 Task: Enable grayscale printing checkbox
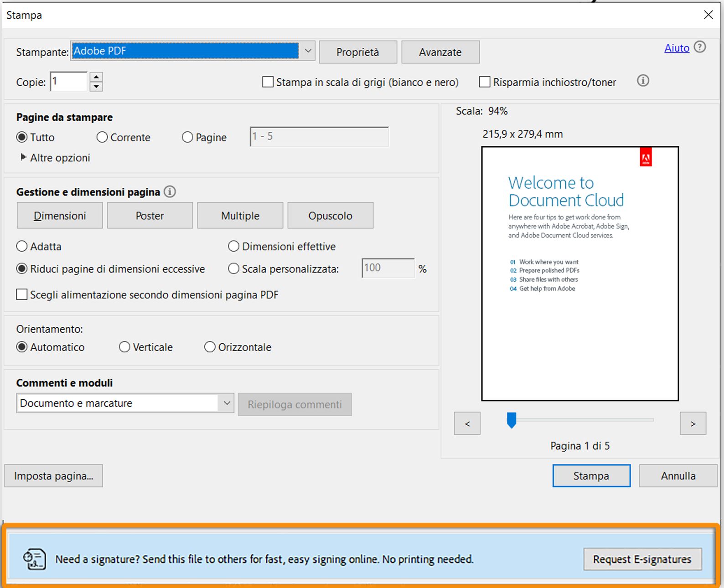click(268, 82)
